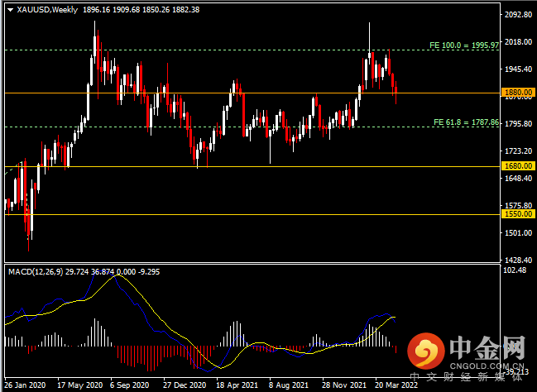Click the 26 Jan 2020 date marker

click(25, 385)
